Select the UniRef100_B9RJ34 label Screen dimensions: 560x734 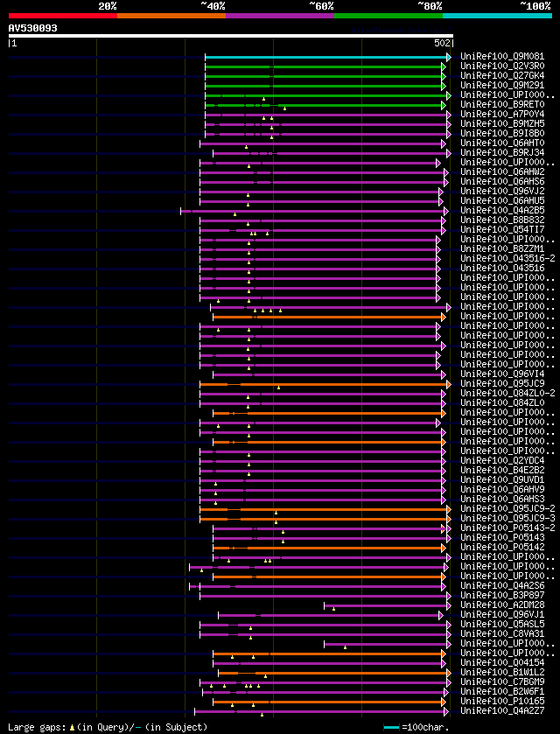pos(502,152)
